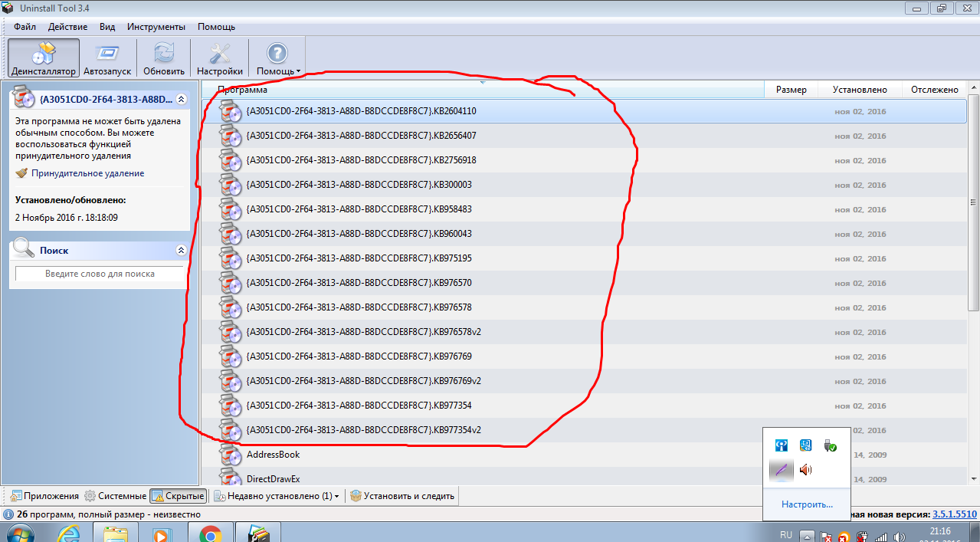This screenshot has width=980, height=542.
Task: Open the Windows Start menu
Action: coord(22,534)
